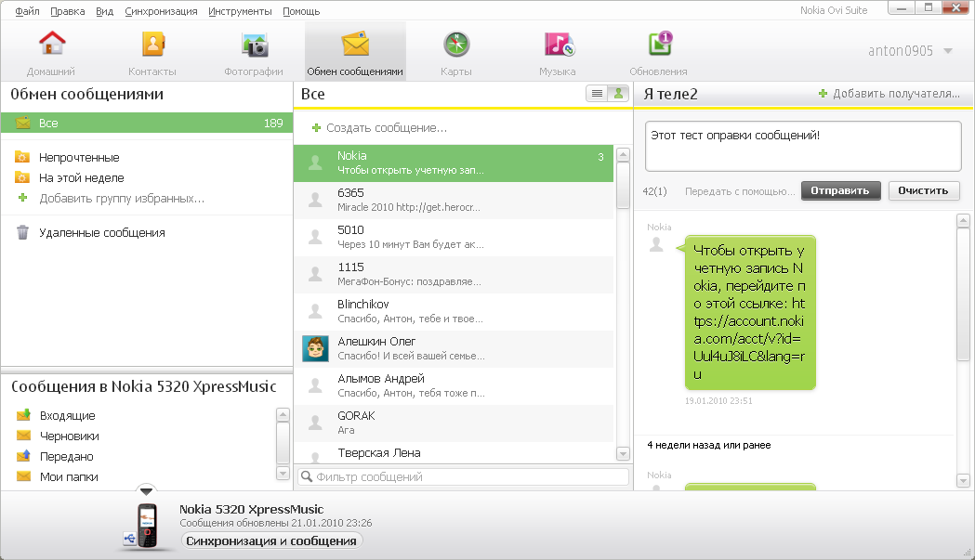Click the avatar icon on the 6365 row

pos(316,201)
